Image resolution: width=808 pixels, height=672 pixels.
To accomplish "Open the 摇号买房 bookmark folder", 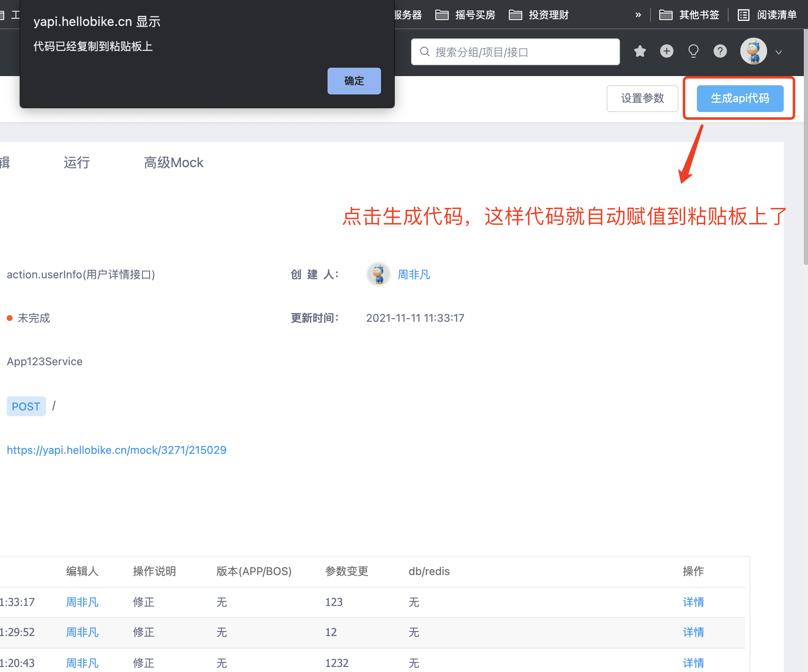I will tap(465, 15).
